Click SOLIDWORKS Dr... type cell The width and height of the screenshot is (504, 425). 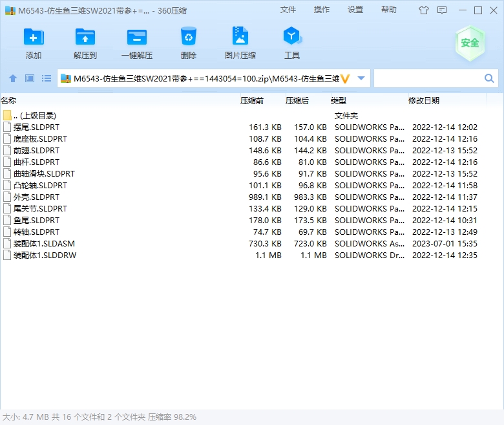click(x=370, y=255)
